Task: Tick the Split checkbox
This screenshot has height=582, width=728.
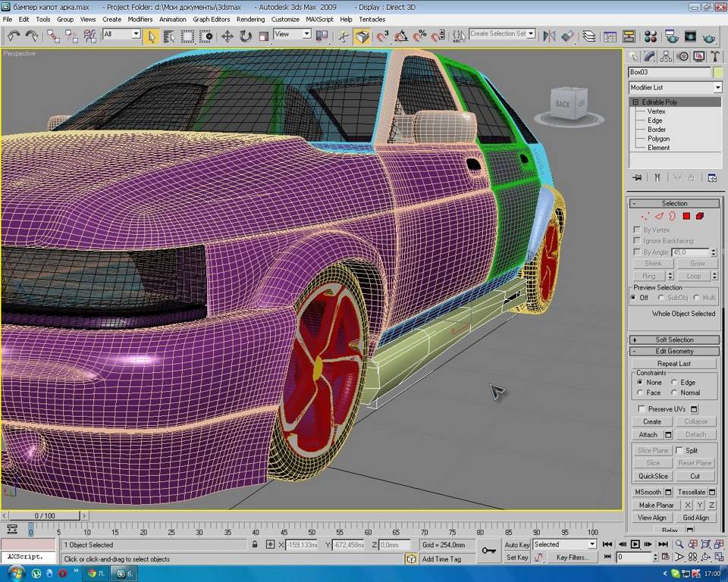Action: pyautogui.click(x=679, y=450)
